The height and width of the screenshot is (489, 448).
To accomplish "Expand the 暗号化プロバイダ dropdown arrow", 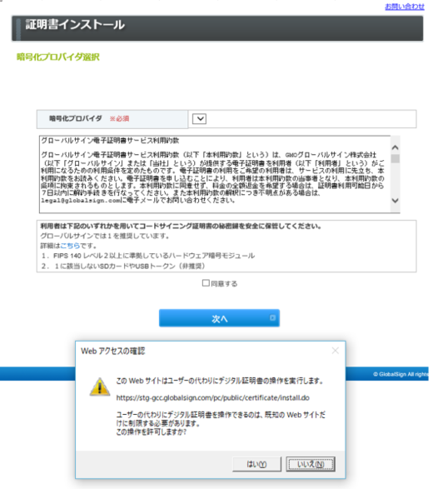I will [199, 119].
